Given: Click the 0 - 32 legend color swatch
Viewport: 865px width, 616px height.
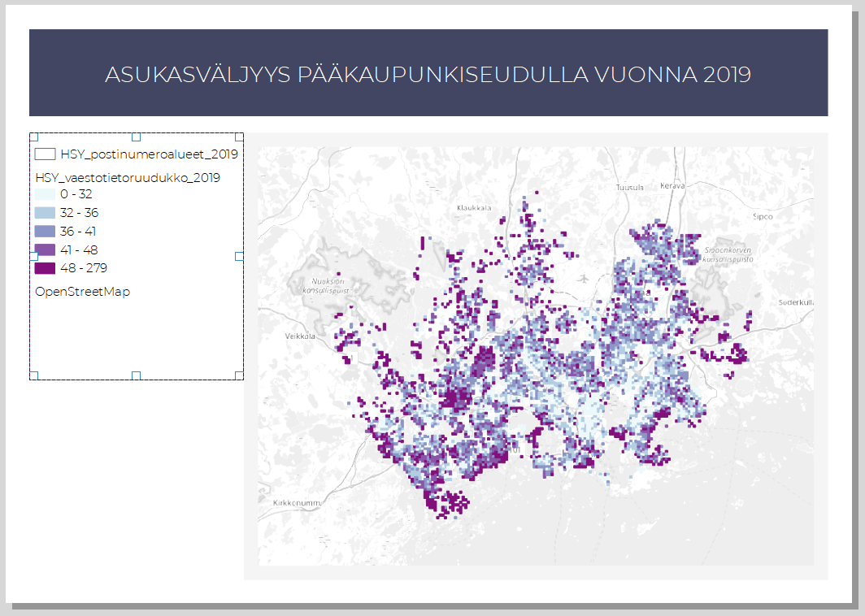Looking at the screenshot, I should [45, 195].
